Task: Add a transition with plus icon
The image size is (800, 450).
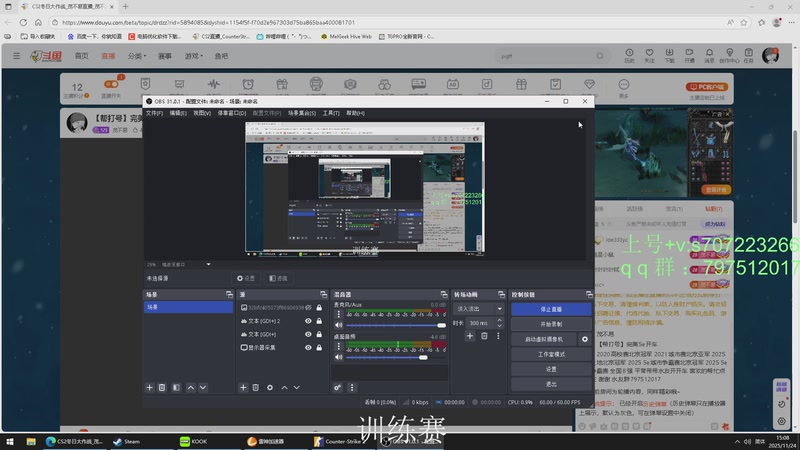Action: [x=469, y=336]
